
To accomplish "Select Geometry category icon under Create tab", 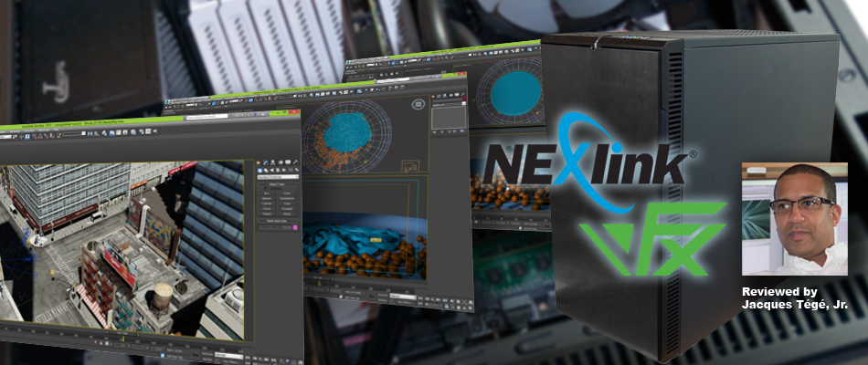I will pos(259,171).
